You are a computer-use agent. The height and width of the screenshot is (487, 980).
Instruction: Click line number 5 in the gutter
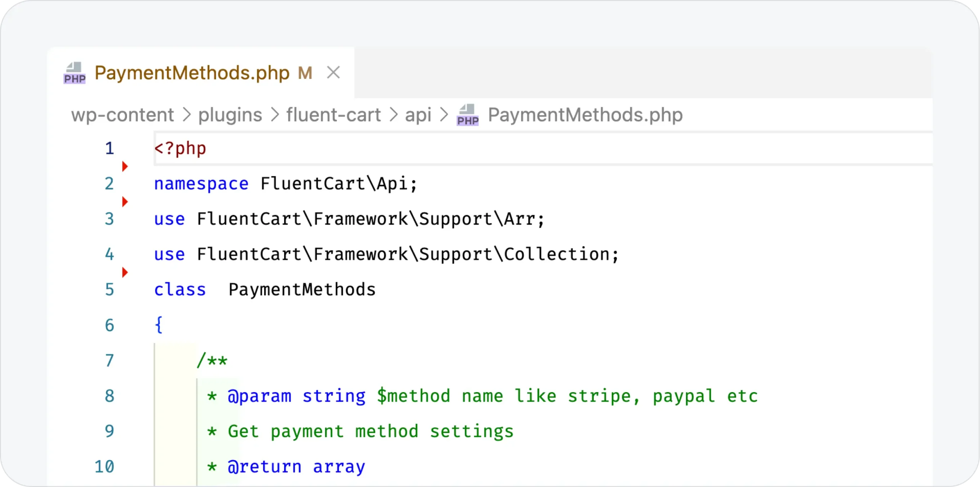[109, 290]
